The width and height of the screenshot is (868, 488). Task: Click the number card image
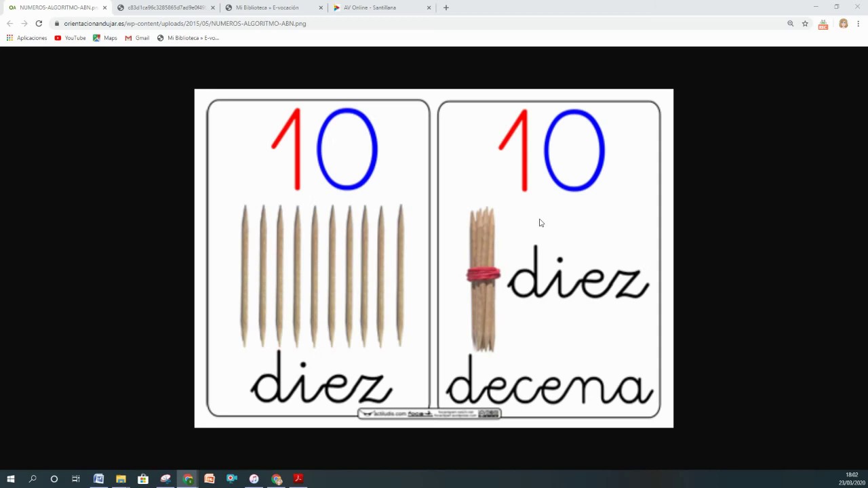434,258
